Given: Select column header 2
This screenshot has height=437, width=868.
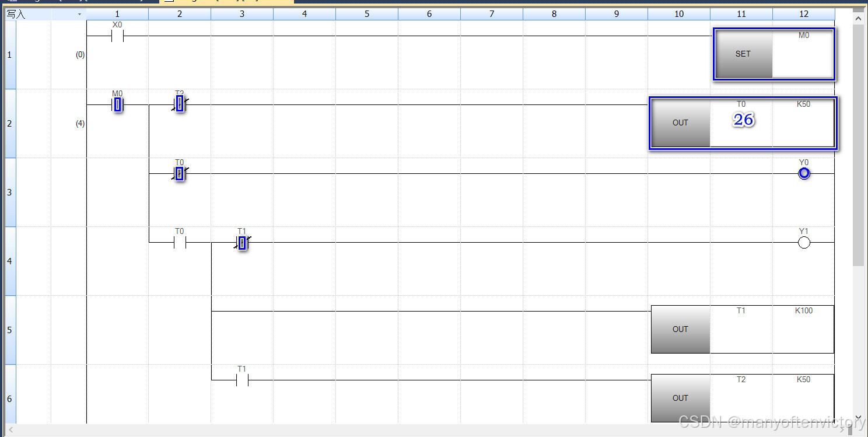Looking at the screenshot, I should coord(180,14).
